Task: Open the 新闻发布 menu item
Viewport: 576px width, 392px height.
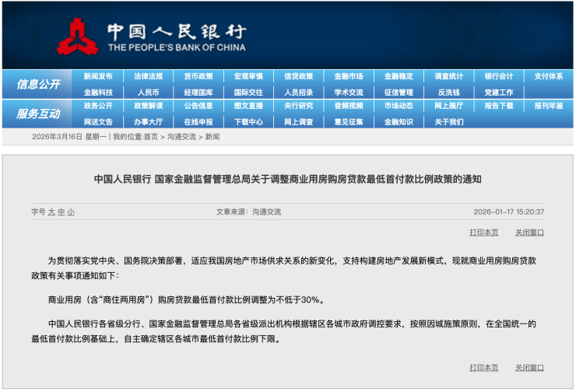Action: pos(98,76)
